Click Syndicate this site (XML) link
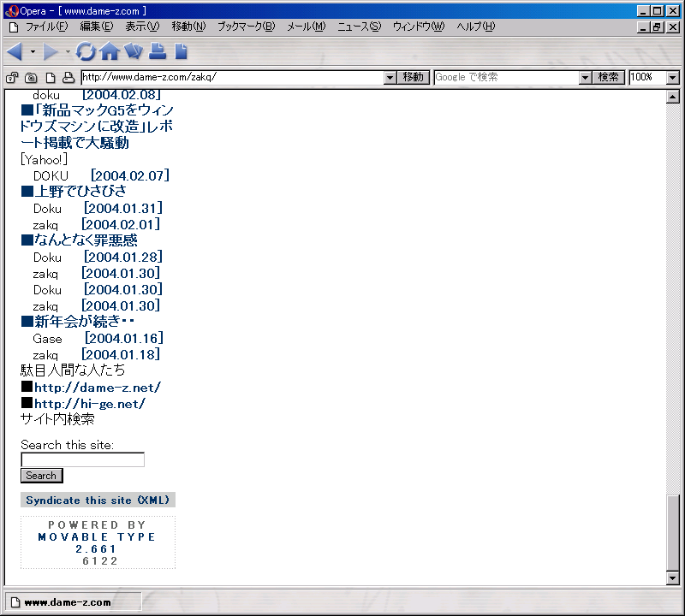This screenshot has height=616, width=685. coord(98,500)
